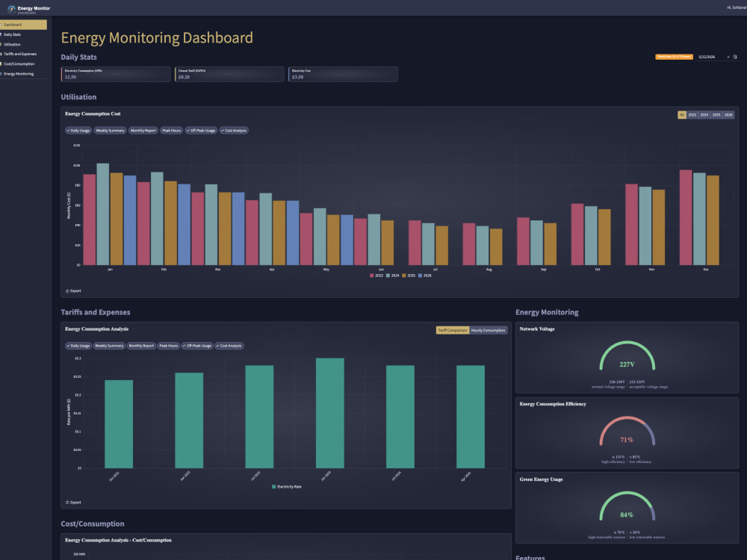Toggle Cost Analysis chip in Energy Consumption Analysis
The width and height of the screenshot is (747, 560).
pyautogui.click(x=229, y=346)
